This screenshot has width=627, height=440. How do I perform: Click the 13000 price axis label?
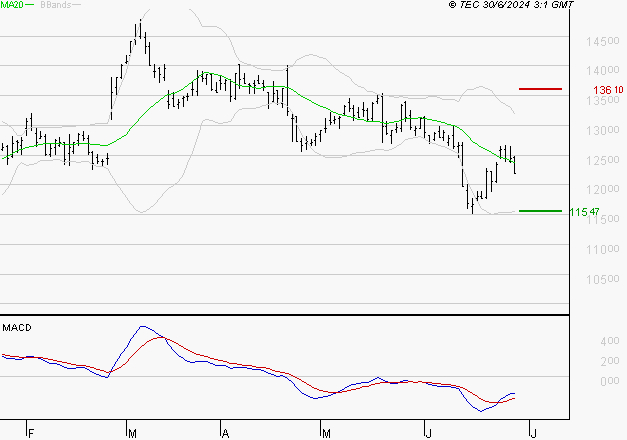tap(602, 130)
